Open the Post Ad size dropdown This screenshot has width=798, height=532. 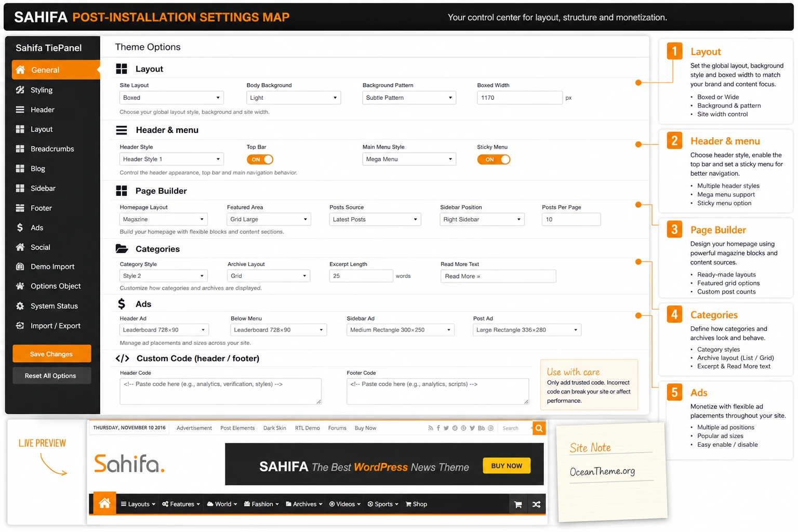pyautogui.click(x=527, y=330)
